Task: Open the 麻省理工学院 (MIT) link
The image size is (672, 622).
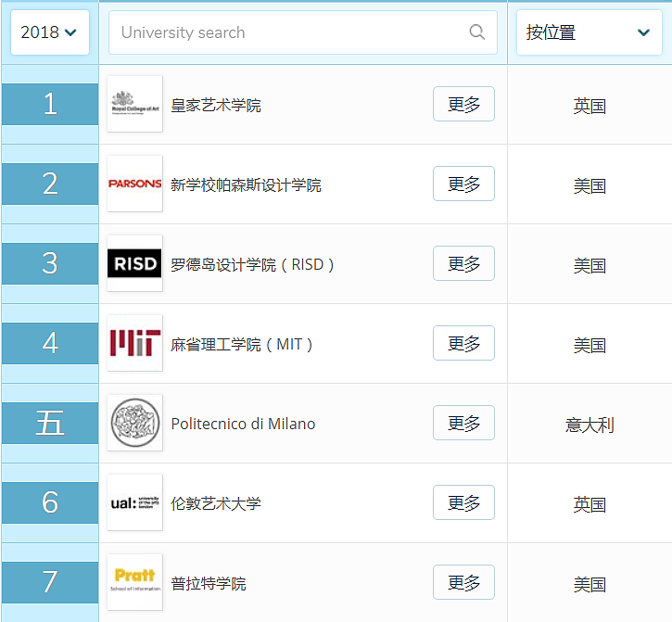Action: tap(241, 344)
